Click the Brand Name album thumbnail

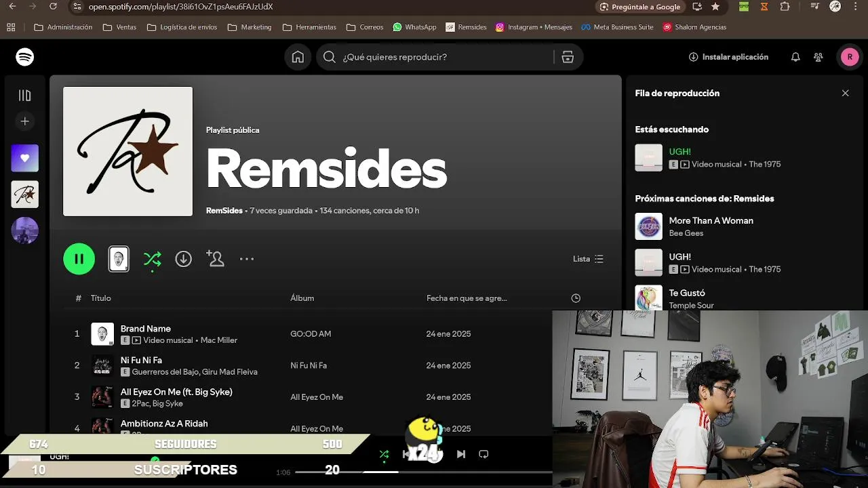click(102, 334)
